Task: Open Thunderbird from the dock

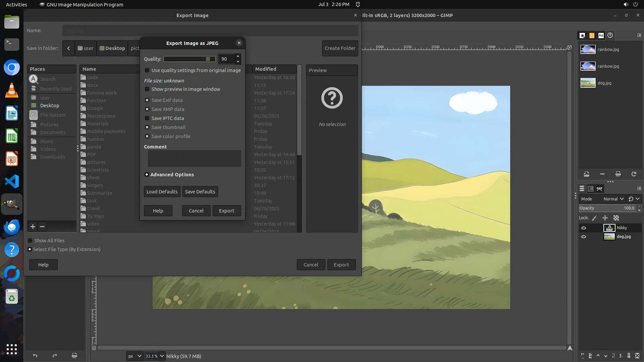Action: [x=12, y=227]
